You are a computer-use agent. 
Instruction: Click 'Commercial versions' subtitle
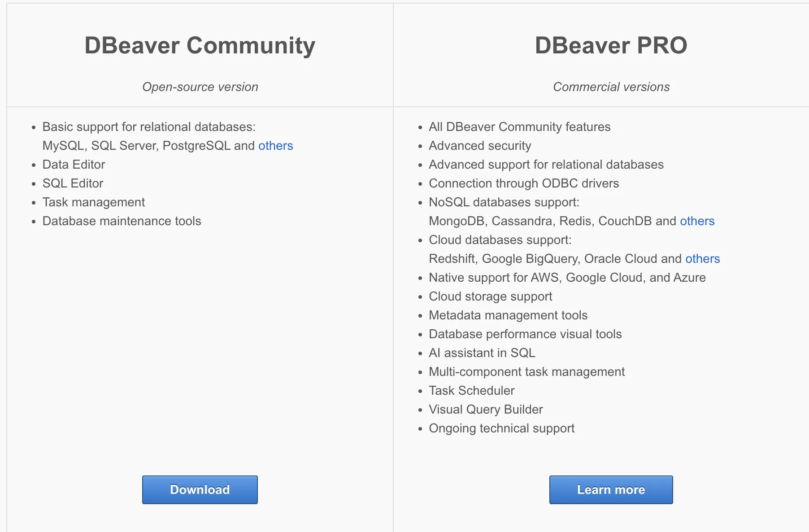coord(611,87)
